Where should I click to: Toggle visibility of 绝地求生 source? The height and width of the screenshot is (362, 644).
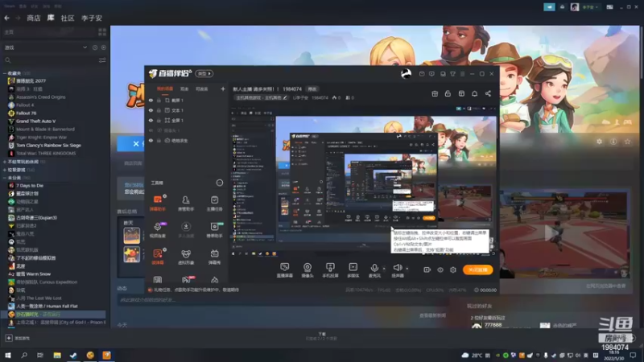151,140
